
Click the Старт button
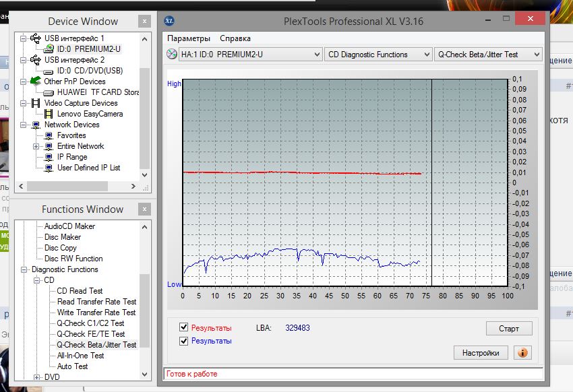click(509, 329)
